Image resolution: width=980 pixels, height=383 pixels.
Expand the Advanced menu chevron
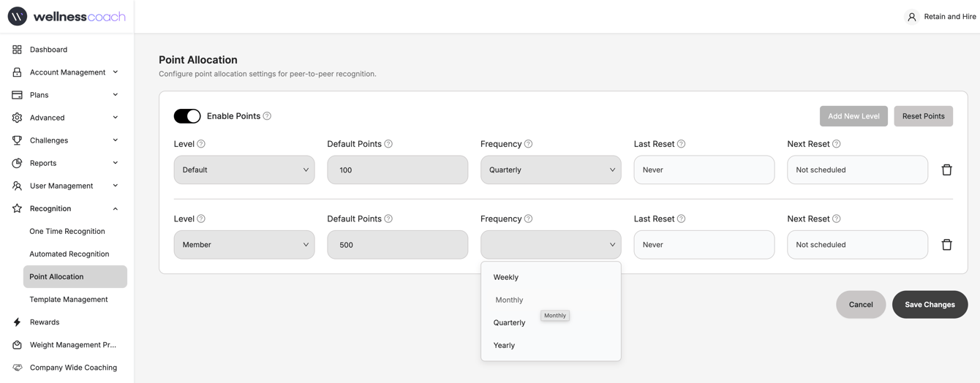tap(116, 118)
